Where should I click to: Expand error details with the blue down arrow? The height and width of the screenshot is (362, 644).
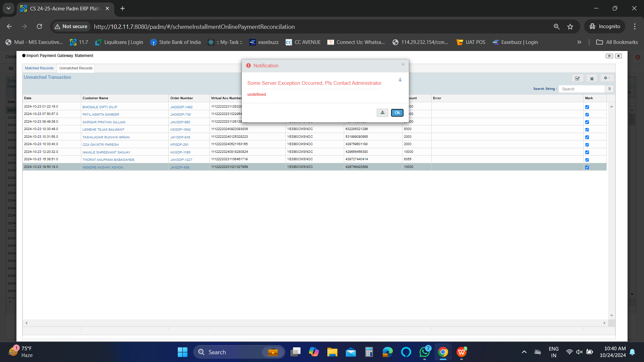(400, 80)
